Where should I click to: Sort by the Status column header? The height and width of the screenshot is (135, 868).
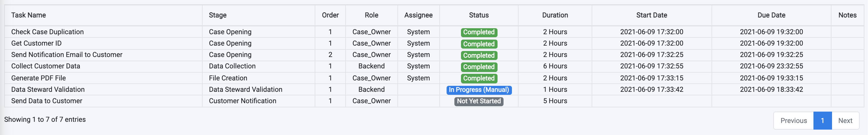pos(478,15)
